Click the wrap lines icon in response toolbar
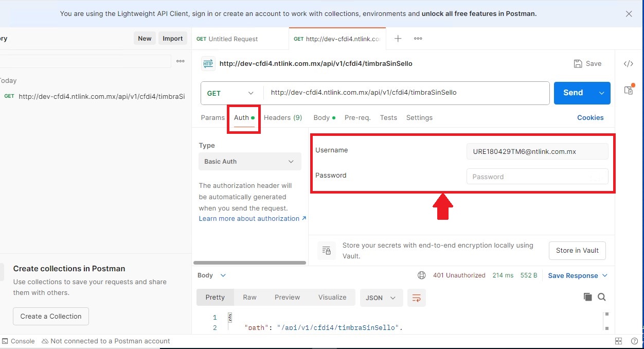This screenshot has width=644, height=349. pos(417,298)
